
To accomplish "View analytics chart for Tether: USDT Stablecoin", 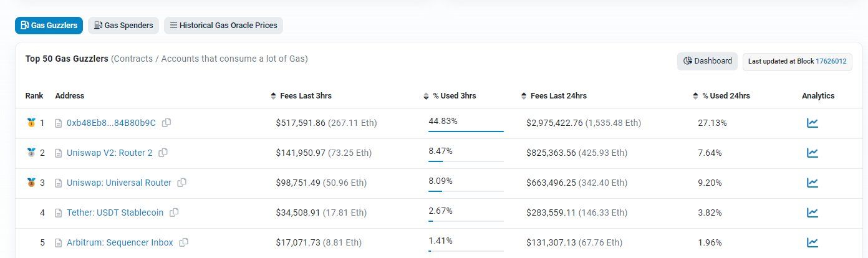I will pos(813,213).
